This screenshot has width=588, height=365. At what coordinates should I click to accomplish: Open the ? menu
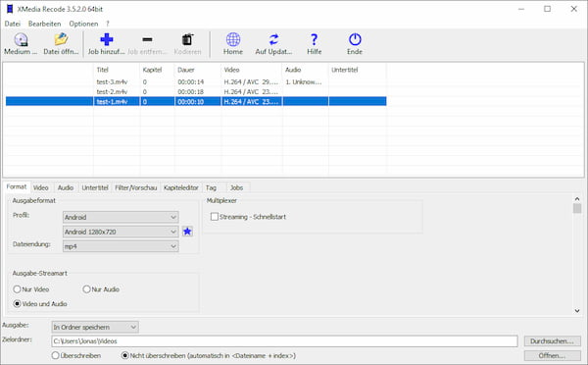pyautogui.click(x=108, y=24)
